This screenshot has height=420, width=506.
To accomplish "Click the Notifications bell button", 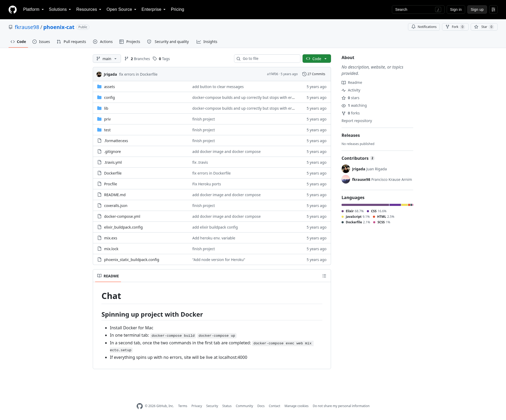I will point(424,27).
